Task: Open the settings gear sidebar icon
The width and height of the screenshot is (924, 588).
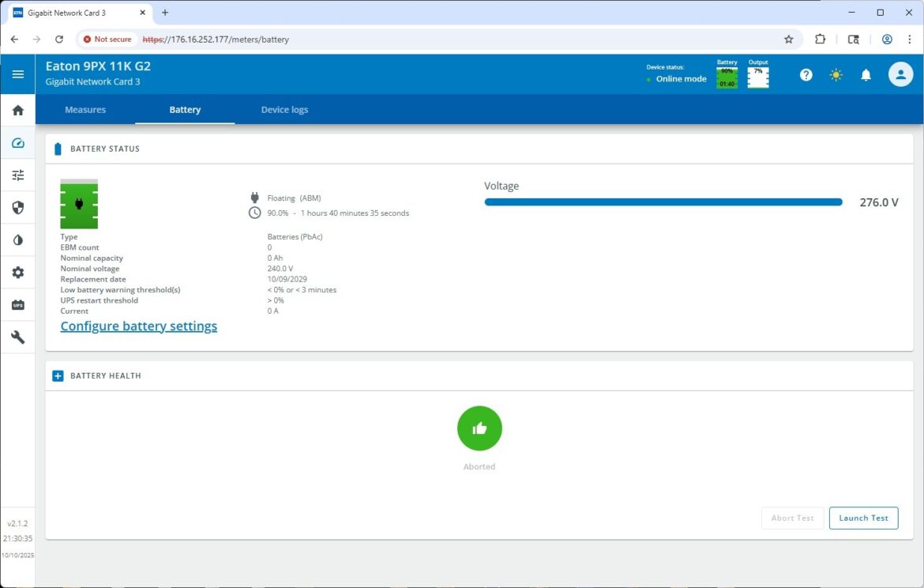Action: pyautogui.click(x=17, y=273)
